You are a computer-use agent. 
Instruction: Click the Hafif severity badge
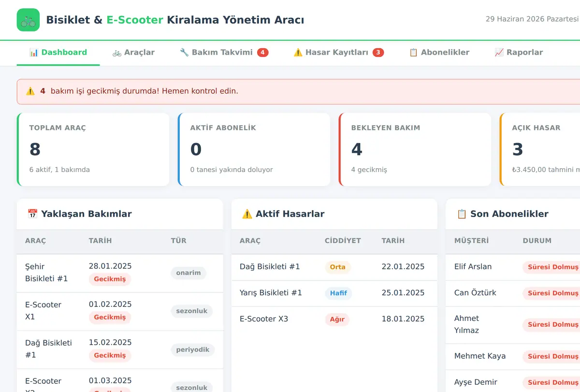pos(338,293)
